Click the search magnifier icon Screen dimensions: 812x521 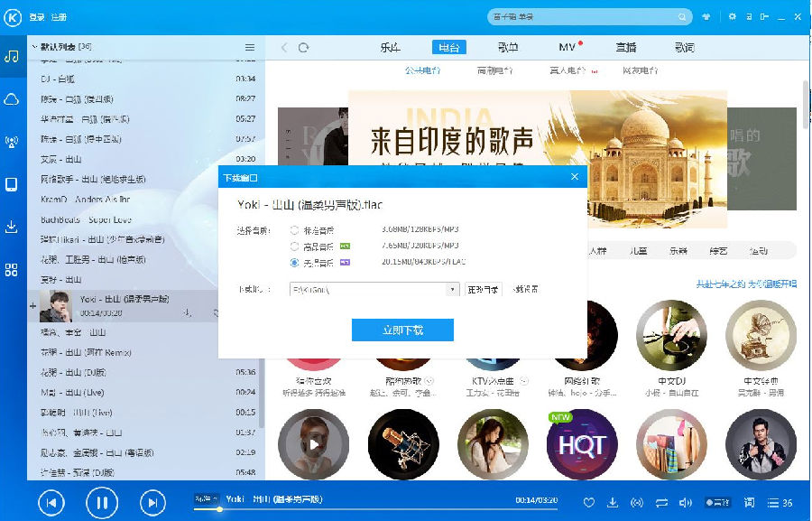click(x=683, y=16)
